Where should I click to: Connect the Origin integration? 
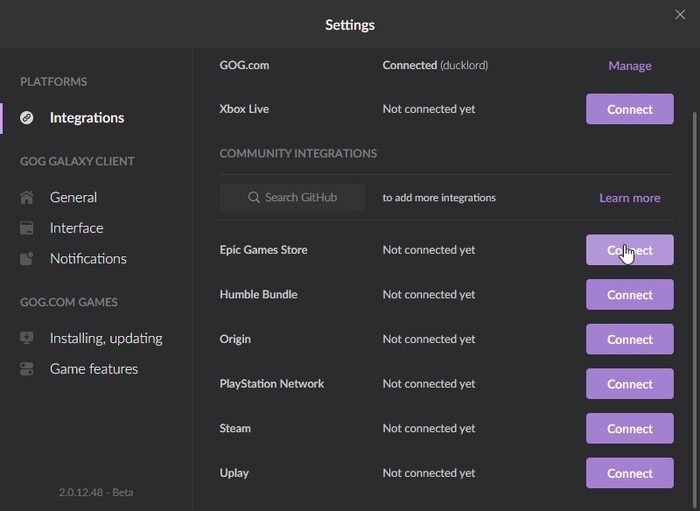coord(629,339)
